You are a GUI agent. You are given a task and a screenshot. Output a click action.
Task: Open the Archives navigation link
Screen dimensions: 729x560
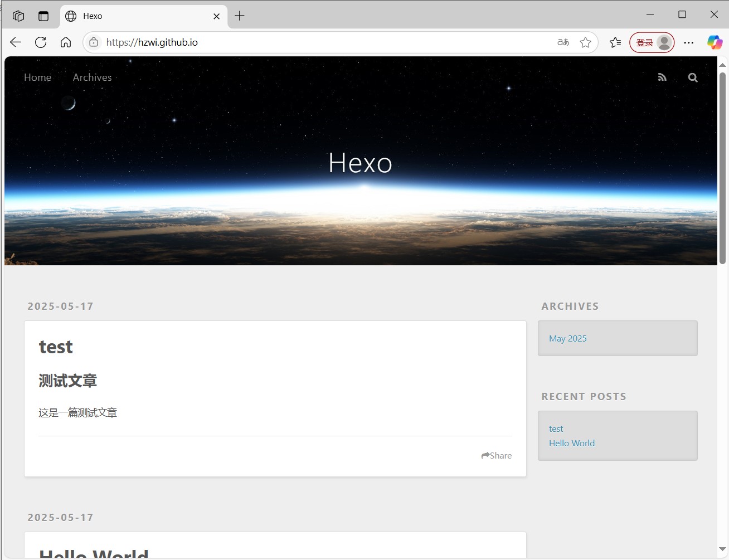[93, 77]
